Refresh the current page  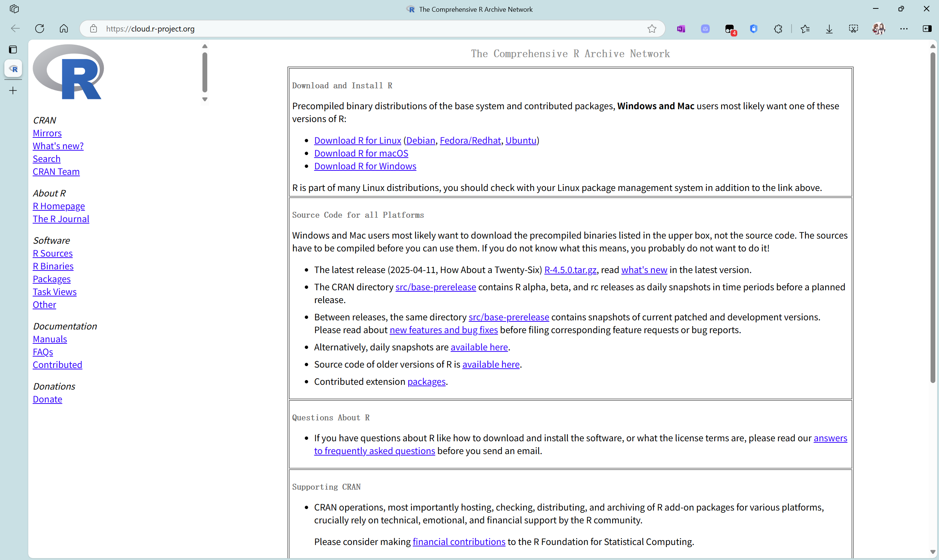[x=40, y=29]
